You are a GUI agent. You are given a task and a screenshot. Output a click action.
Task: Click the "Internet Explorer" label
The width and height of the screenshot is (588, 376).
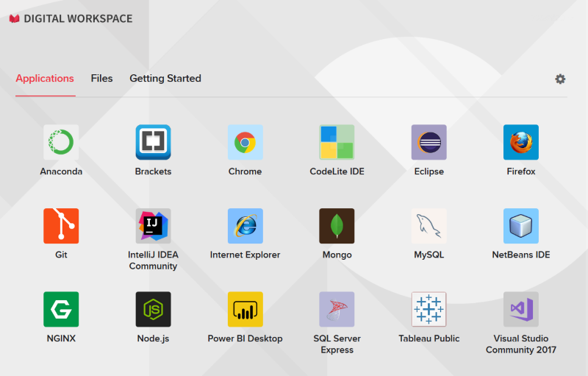[x=245, y=255]
